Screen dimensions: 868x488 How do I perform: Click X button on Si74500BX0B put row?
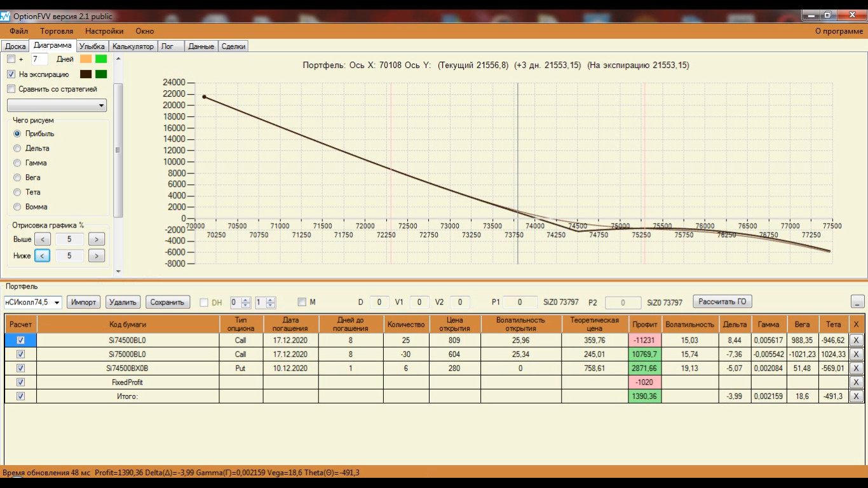click(x=856, y=368)
